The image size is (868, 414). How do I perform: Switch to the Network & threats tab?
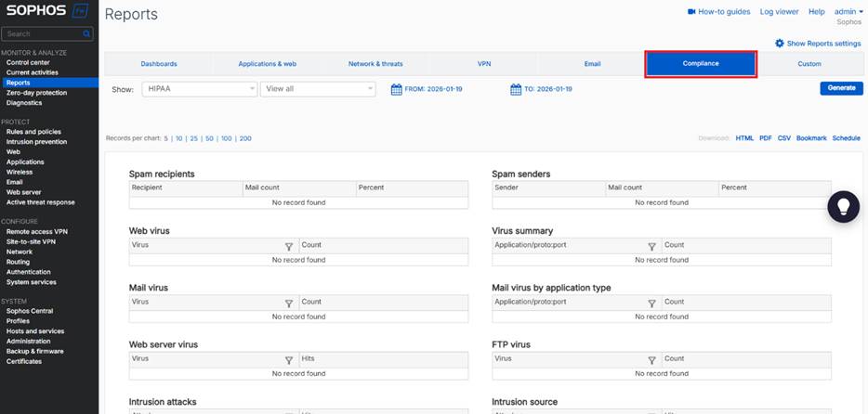click(375, 64)
